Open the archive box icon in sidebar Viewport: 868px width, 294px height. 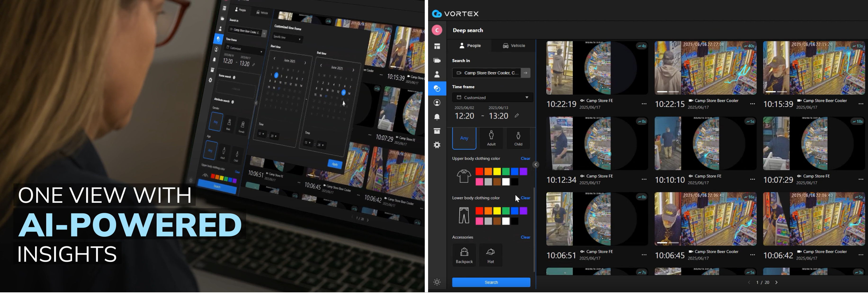point(437,131)
